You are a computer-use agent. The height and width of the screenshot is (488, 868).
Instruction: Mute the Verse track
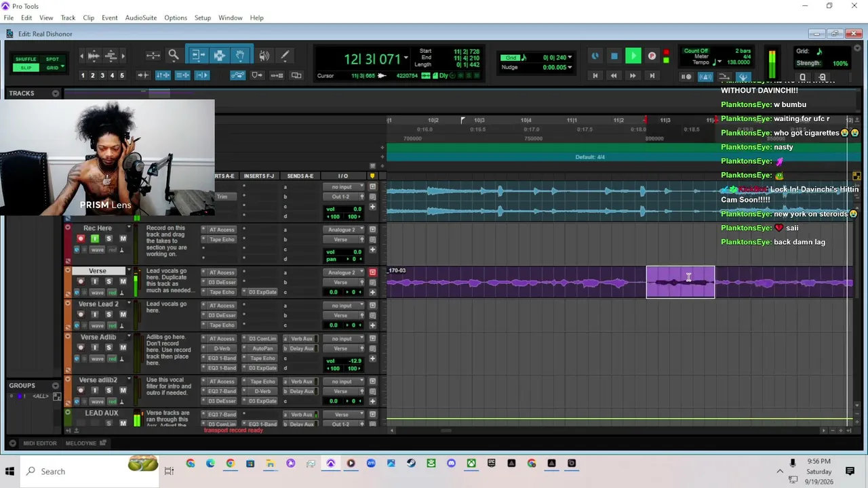123,281
